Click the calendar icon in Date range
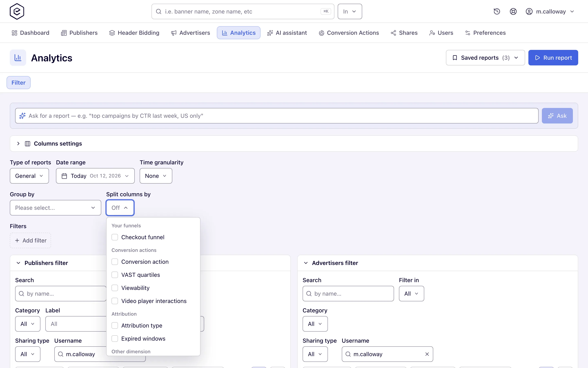This screenshot has height=368, width=588. click(64, 176)
